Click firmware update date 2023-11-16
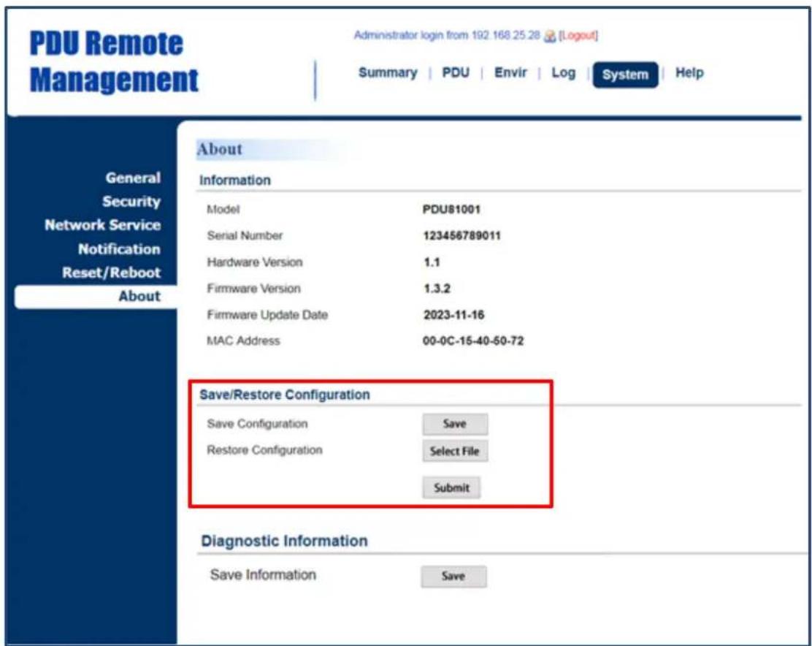 [453, 315]
